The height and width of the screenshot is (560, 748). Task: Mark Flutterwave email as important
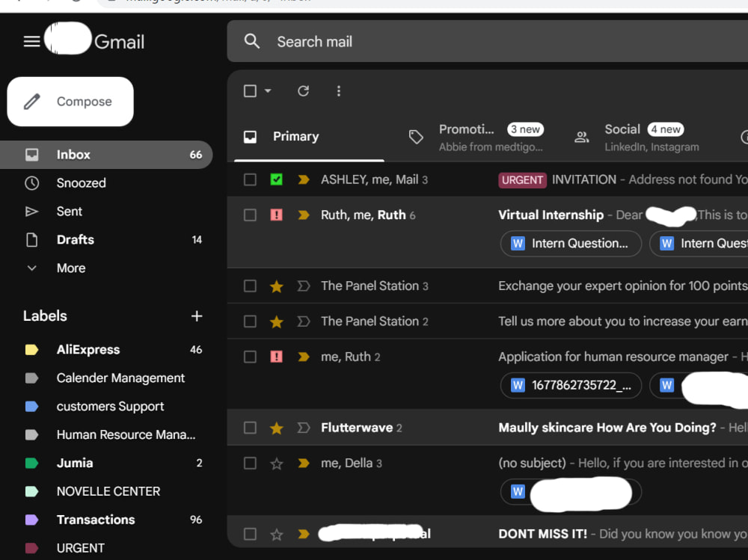[304, 428]
